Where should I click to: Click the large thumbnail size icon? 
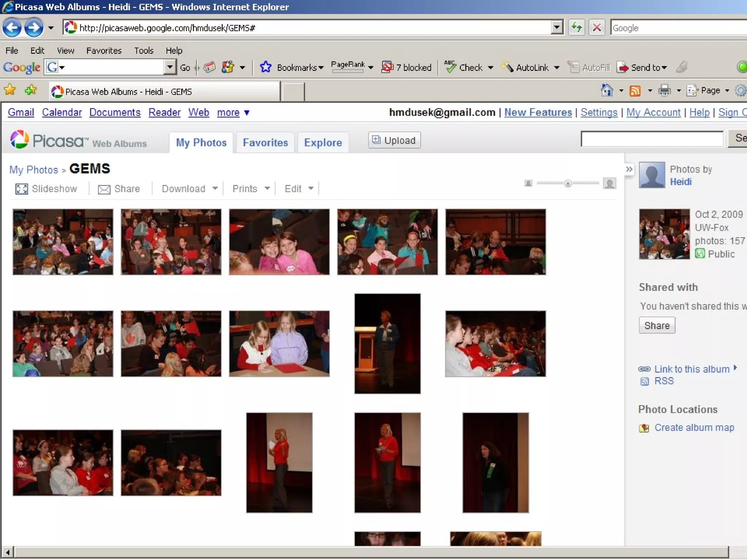click(x=609, y=183)
